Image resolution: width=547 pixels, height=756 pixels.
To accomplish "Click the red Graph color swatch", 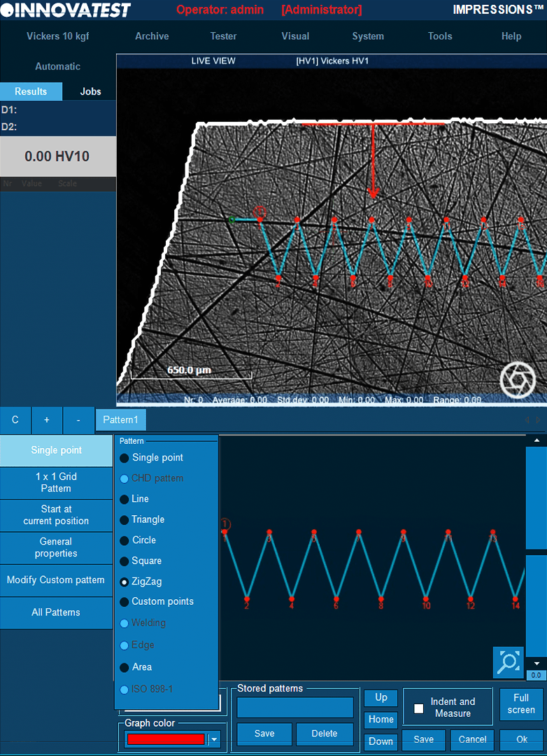I will click(165, 739).
